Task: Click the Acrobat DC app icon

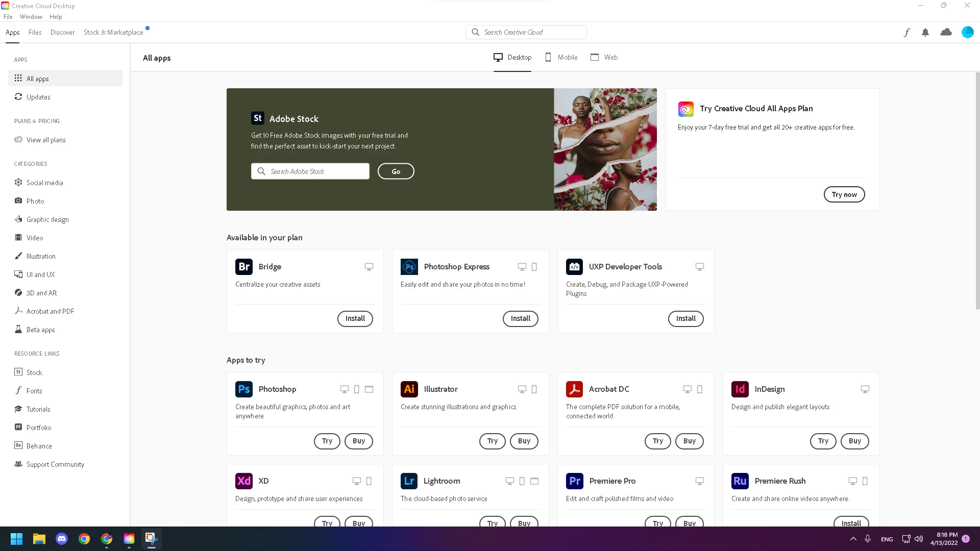Action: (574, 389)
